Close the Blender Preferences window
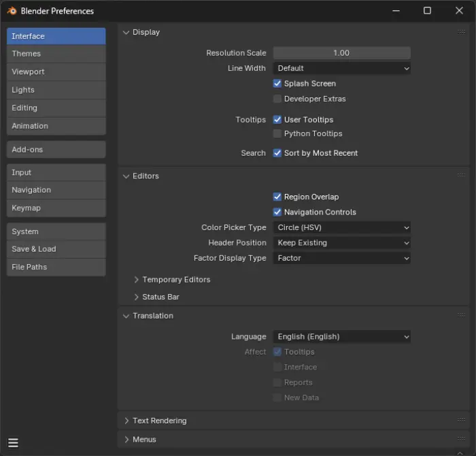This screenshot has height=456, width=476. pyautogui.click(x=459, y=11)
